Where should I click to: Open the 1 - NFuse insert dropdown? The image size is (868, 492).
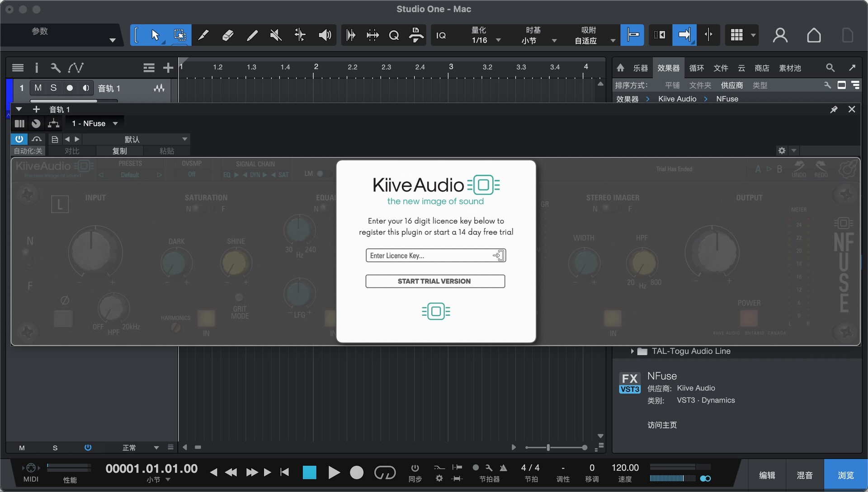coord(115,123)
